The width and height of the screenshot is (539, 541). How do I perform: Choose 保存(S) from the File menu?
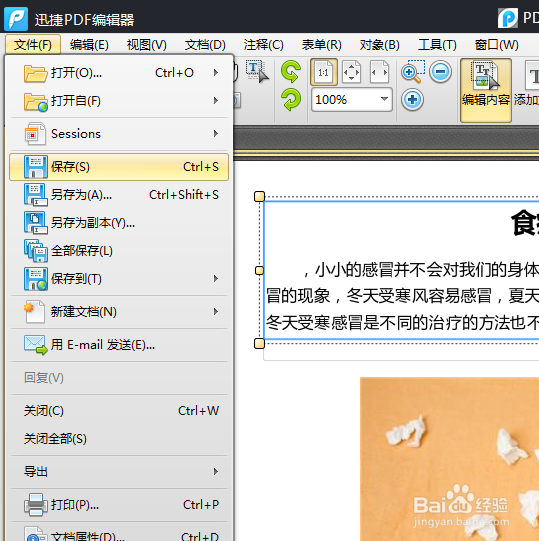[x=119, y=167]
